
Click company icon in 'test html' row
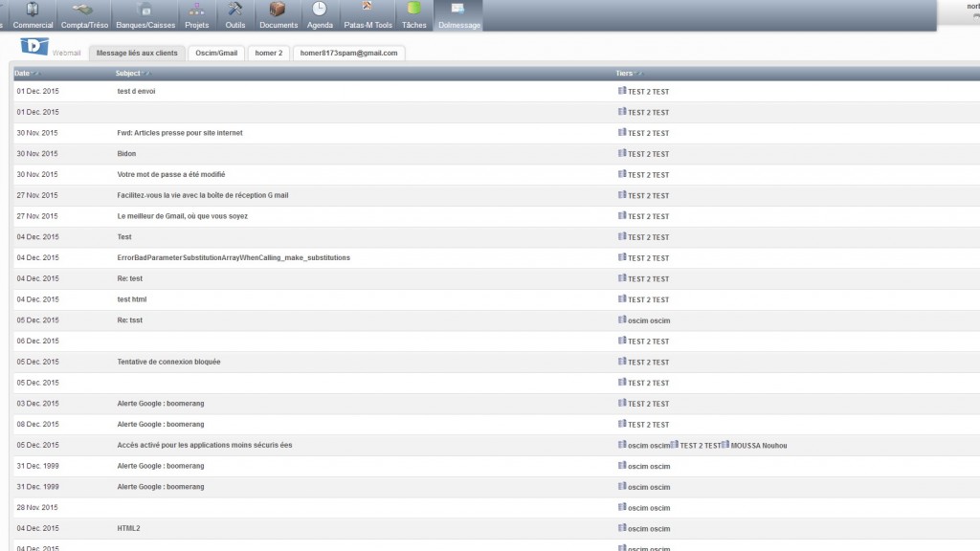[622, 298]
